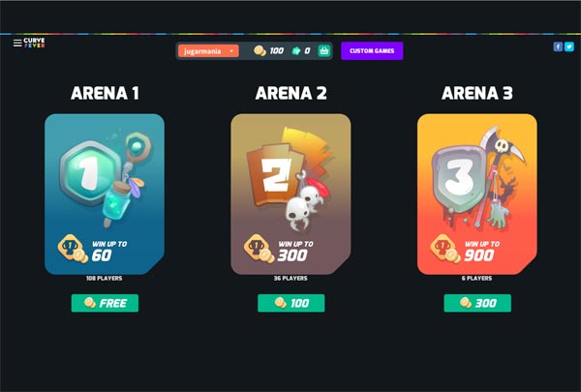Click the gold coins balance icon
The height and width of the screenshot is (392, 581).
(260, 50)
